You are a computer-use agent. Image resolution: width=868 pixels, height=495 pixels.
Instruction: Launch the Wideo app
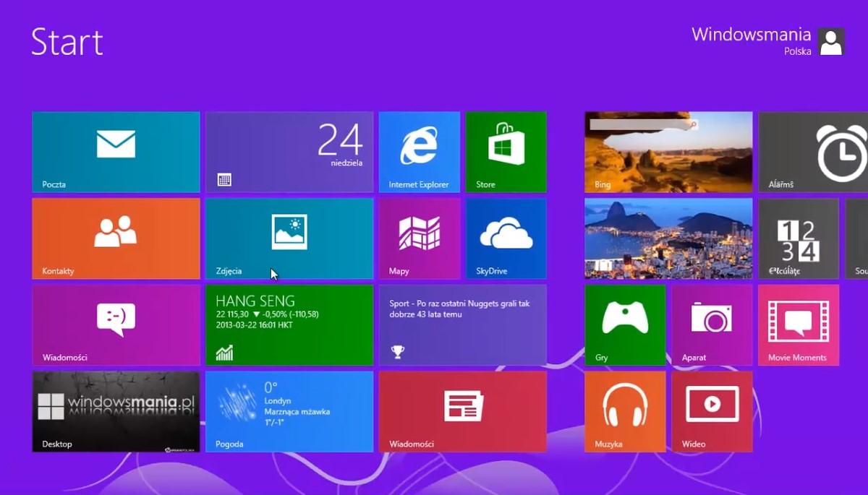(712, 412)
